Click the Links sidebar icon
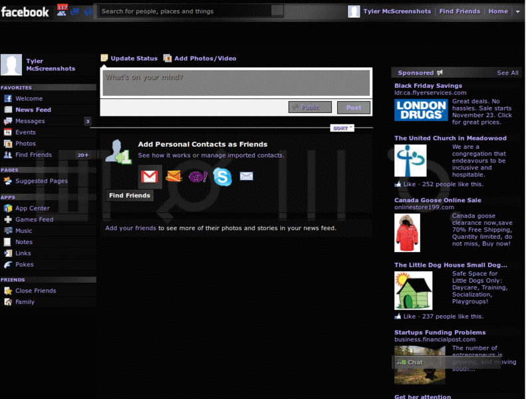Viewport: 532px width, 399px height. pyautogui.click(x=8, y=253)
